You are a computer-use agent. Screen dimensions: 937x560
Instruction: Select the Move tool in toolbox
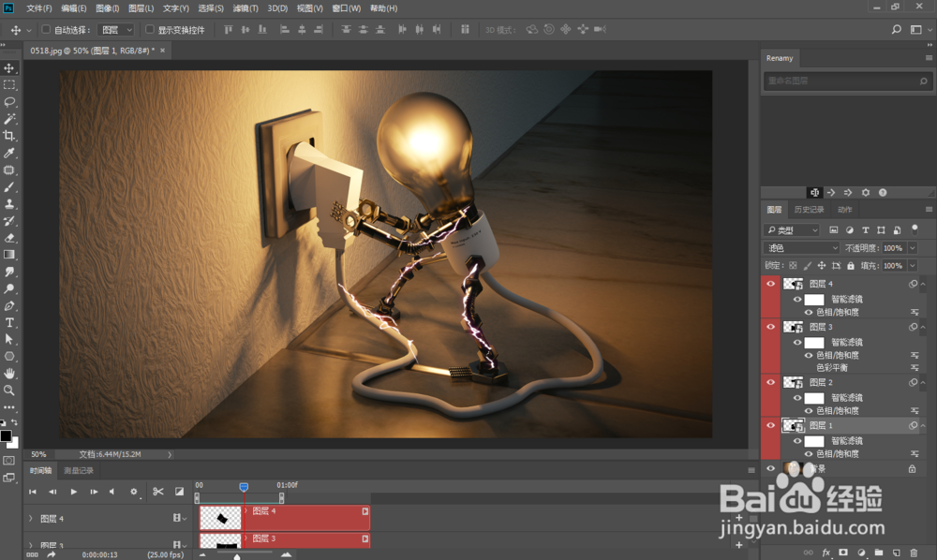(x=9, y=68)
